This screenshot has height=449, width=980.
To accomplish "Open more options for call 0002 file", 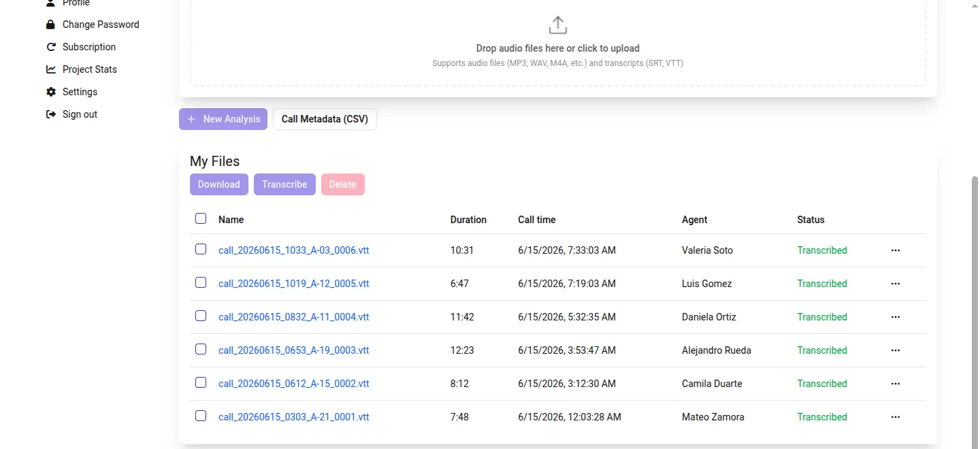I will (896, 384).
